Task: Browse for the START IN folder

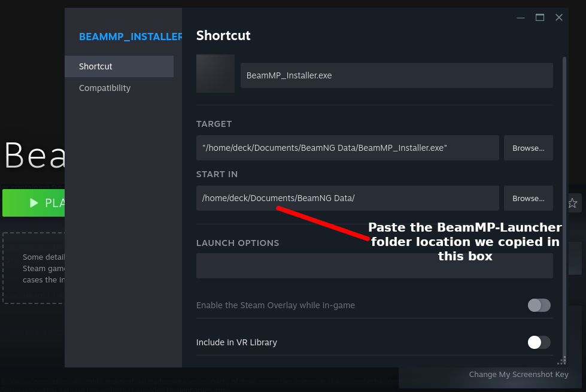Action: coord(528,198)
